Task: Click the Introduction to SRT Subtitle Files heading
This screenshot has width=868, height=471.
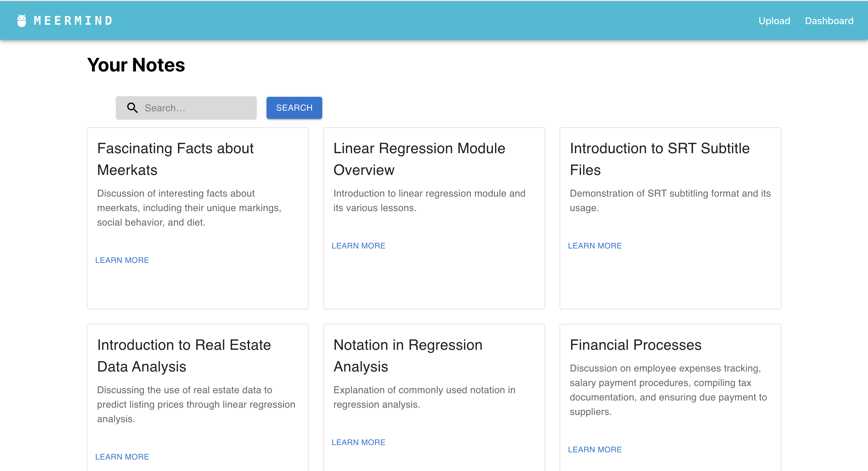Action: (x=659, y=159)
